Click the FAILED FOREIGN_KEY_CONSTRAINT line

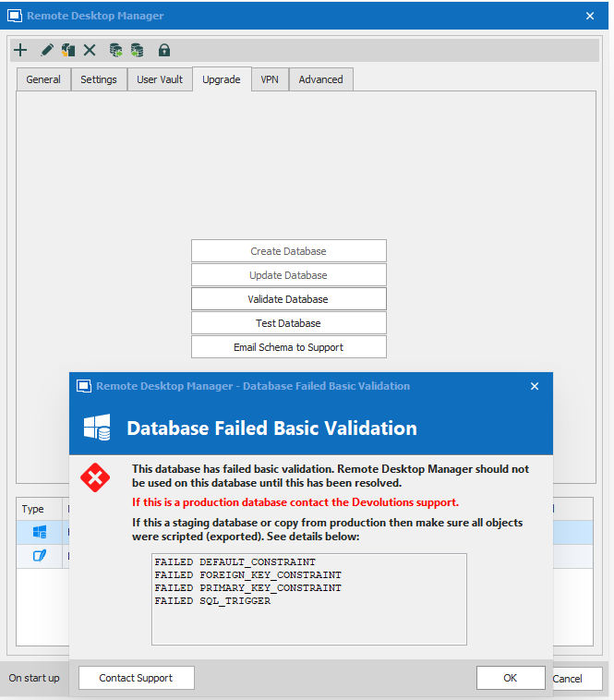click(248, 575)
